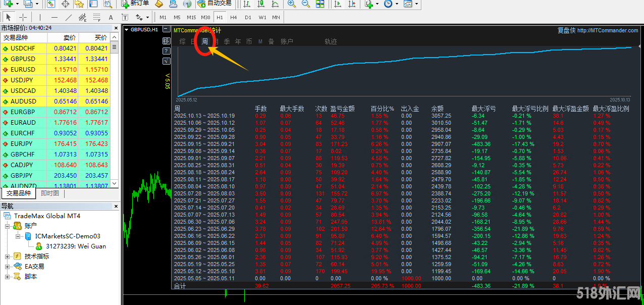The height and width of the screenshot is (305, 644).
Task: Select GBPUSD row in market watch
Action: coord(23,59)
